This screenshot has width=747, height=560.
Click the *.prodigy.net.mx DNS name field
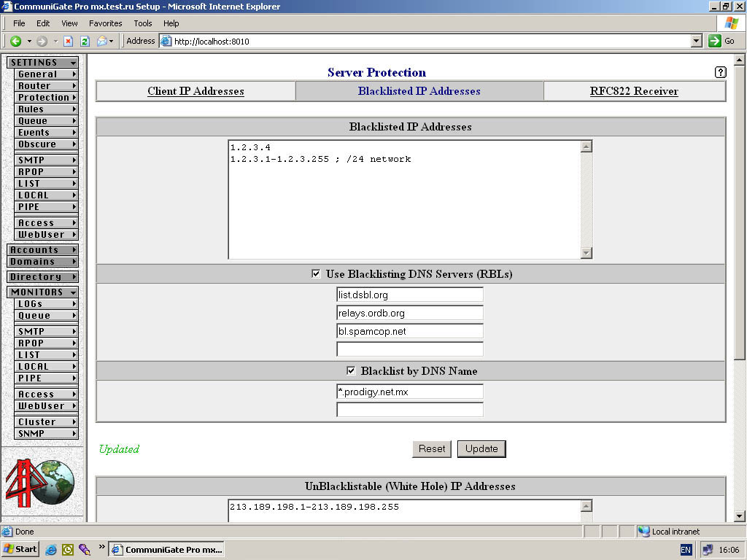(x=410, y=392)
